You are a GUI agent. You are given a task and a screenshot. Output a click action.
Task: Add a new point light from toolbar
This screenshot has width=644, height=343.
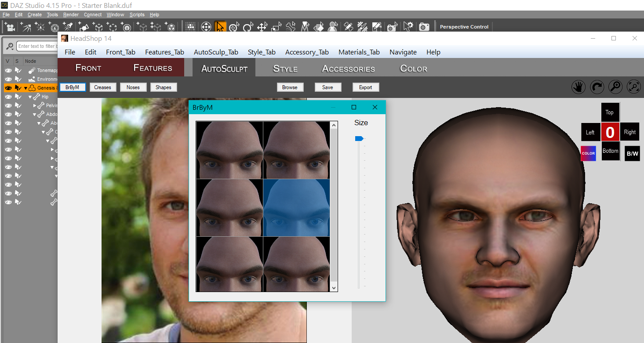pyautogui.click(x=40, y=27)
